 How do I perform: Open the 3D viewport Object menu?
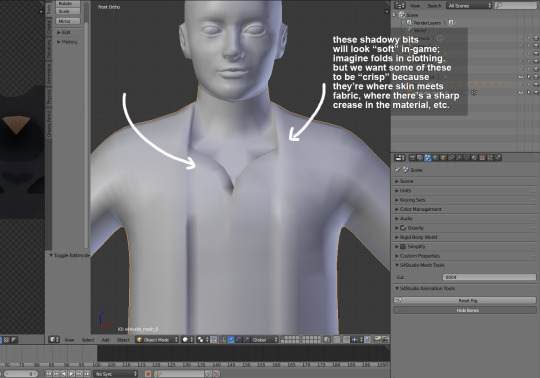click(x=123, y=340)
